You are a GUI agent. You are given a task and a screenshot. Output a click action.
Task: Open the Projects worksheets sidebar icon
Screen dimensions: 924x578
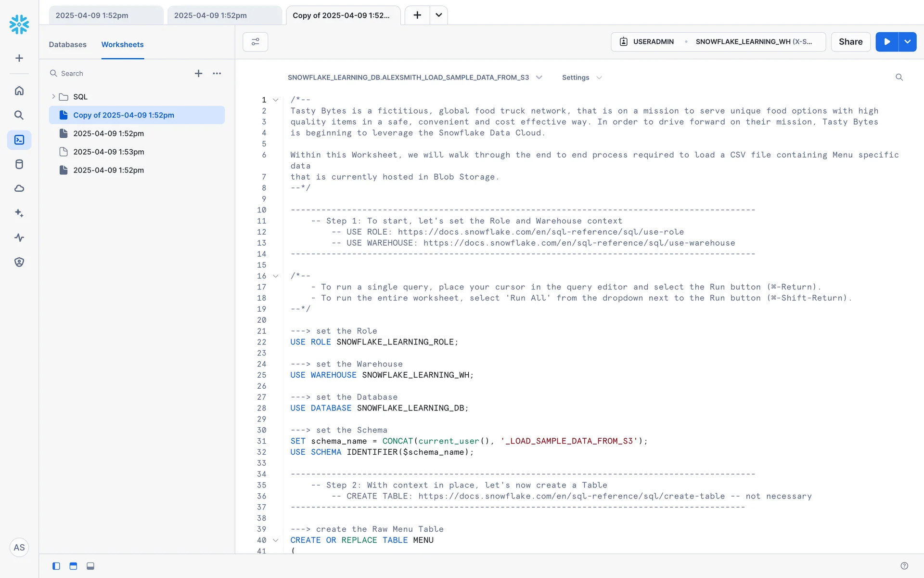19,140
